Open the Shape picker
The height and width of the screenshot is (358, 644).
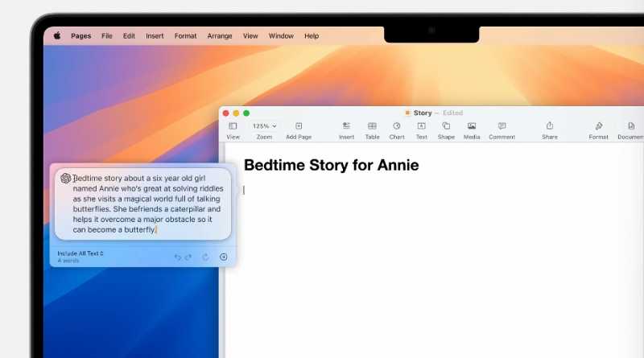(446, 126)
